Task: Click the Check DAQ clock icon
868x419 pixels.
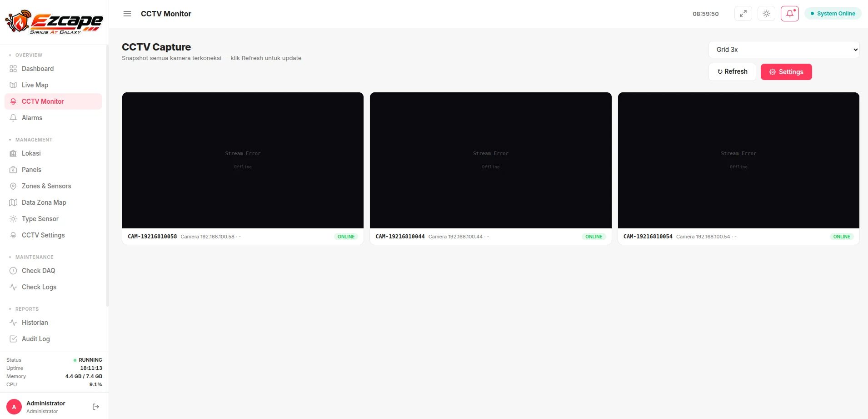Action: [x=13, y=271]
